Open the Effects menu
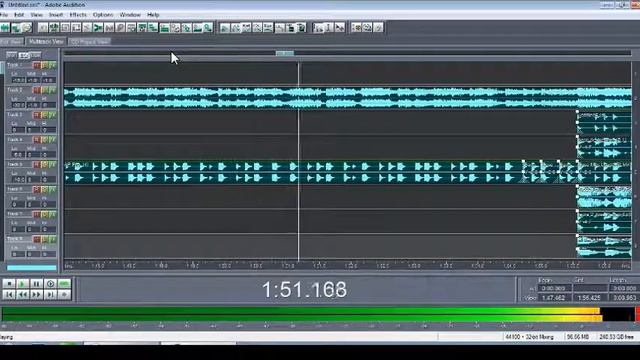The width and height of the screenshot is (640, 360). 78,15
